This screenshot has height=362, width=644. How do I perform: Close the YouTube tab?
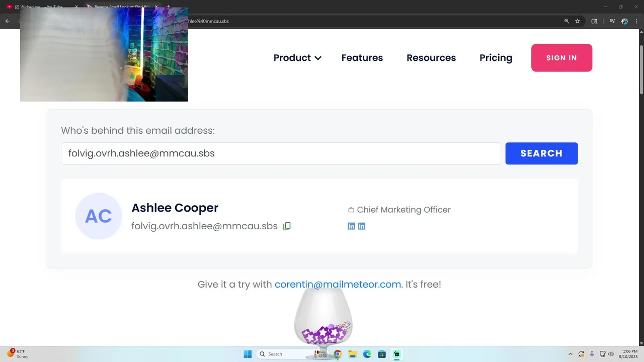tap(76, 7)
